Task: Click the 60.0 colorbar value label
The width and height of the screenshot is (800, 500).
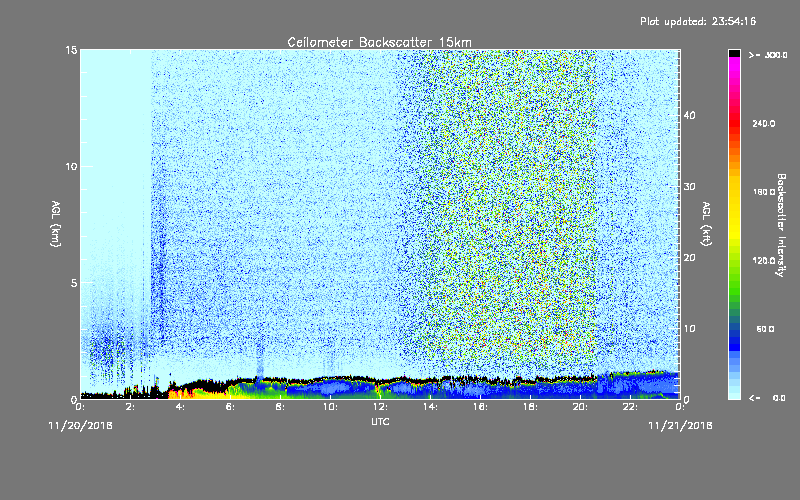Action: (x=765, y=329)
